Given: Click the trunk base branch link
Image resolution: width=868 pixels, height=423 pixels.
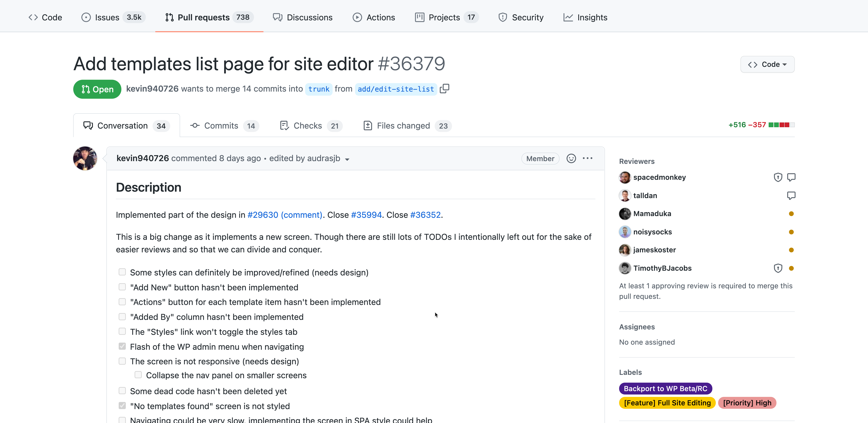Looking at the screenshot, I should (x=318, y=89).
